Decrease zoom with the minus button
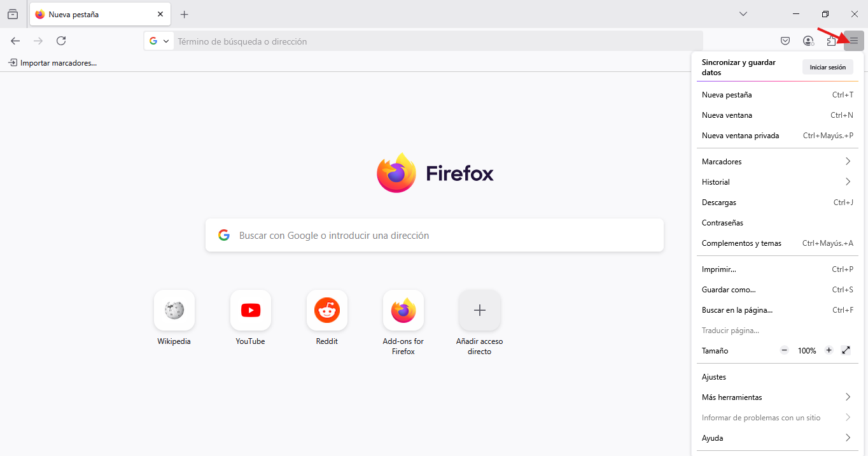The height and width of the screenshot is (456, 868). coord(785,350)
